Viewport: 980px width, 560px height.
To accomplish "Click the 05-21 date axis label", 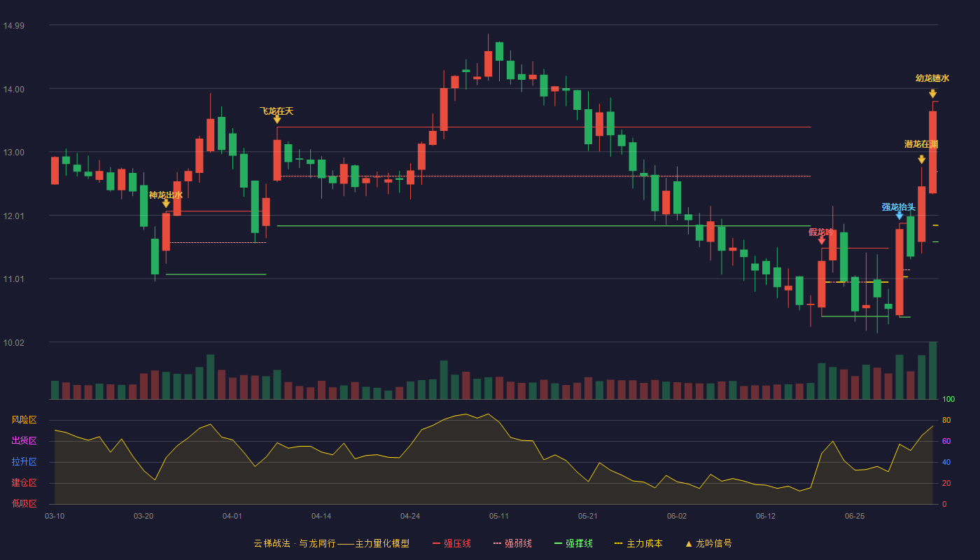I will point(588,516).
